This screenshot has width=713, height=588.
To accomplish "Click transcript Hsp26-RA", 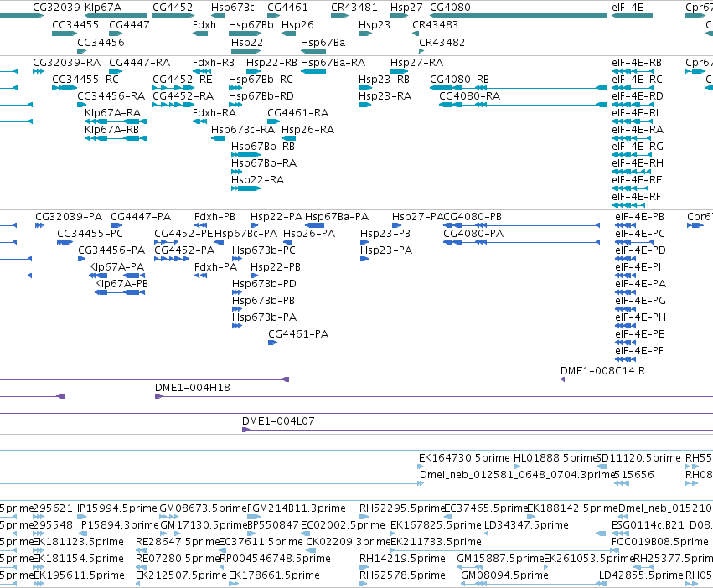I will (307, 130).
